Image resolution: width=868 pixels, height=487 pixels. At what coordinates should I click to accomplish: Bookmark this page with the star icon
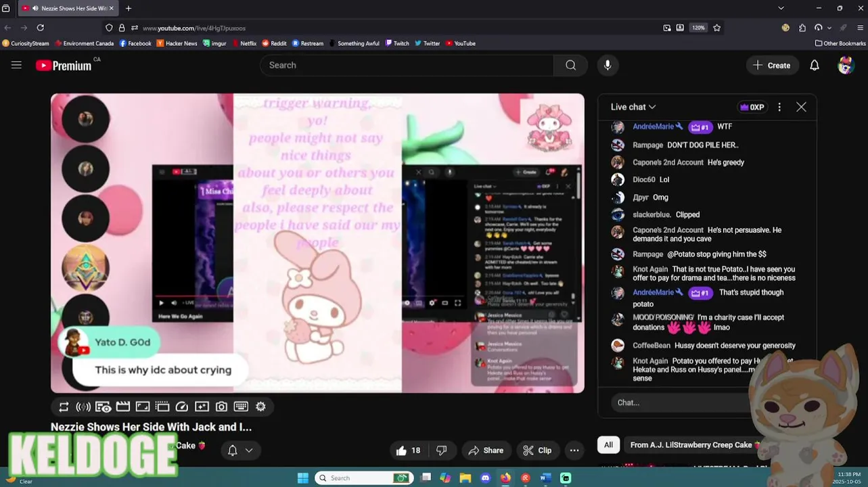point(717,28)
